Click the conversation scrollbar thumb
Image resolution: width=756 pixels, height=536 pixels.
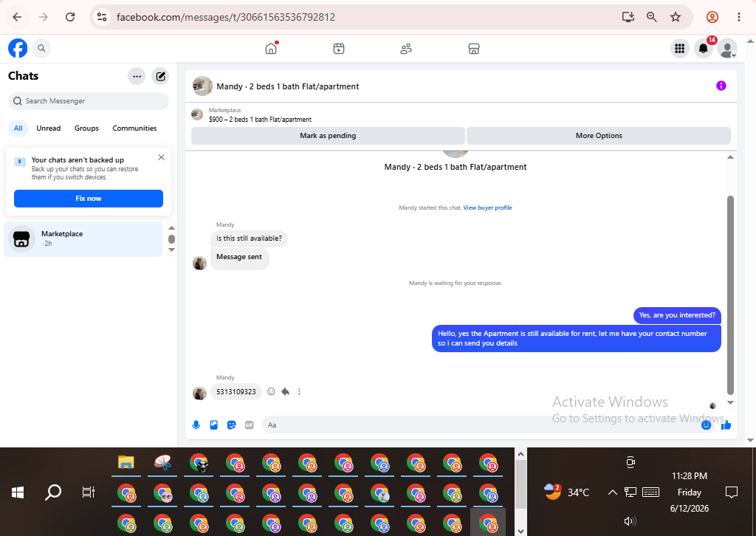[x=730, y=295]
